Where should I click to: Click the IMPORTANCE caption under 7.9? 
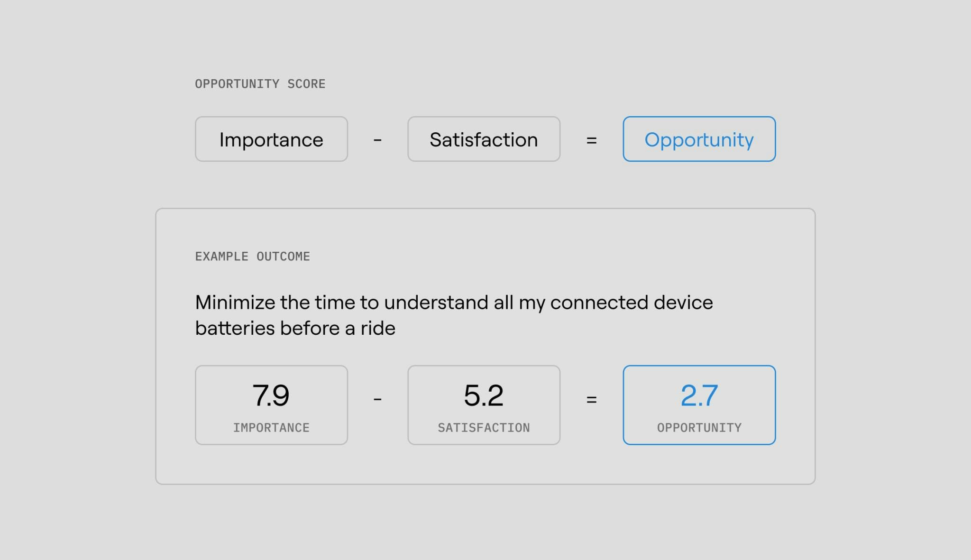[x=271, y=428]
